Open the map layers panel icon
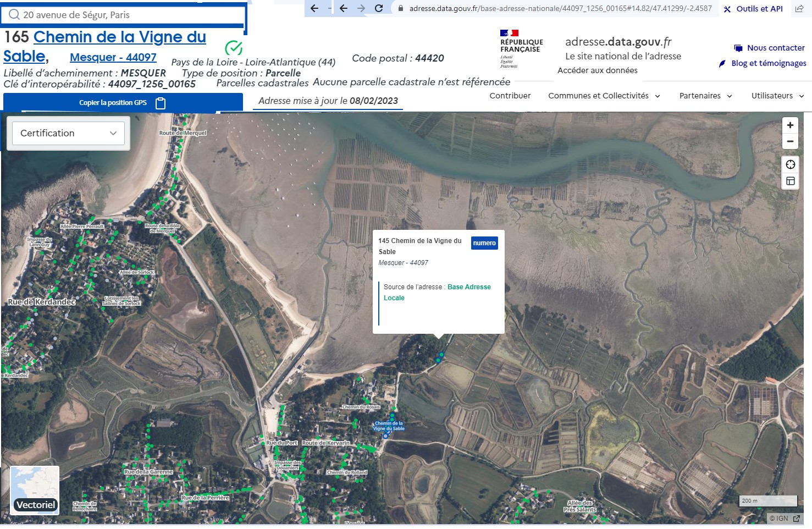 791,181
